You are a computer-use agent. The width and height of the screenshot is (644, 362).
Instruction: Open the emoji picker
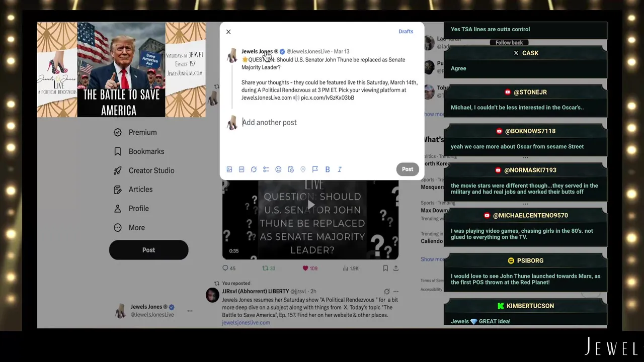(x=278, y=169)
